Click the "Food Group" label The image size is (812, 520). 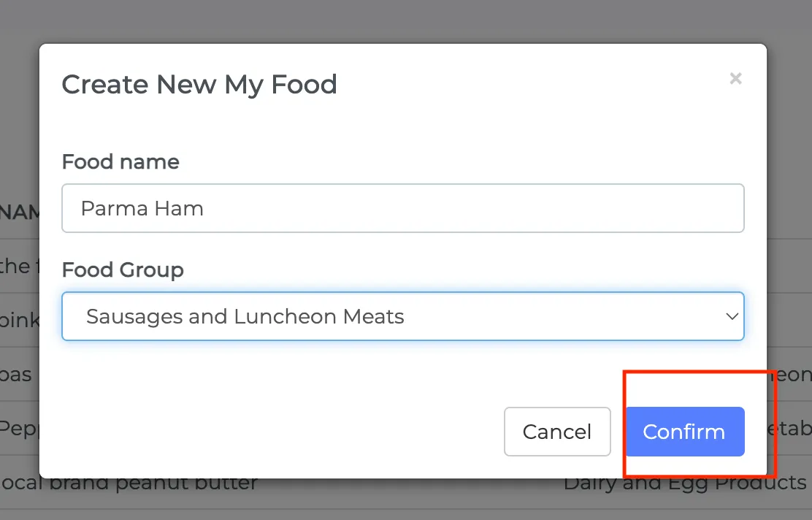coord(123,270)
